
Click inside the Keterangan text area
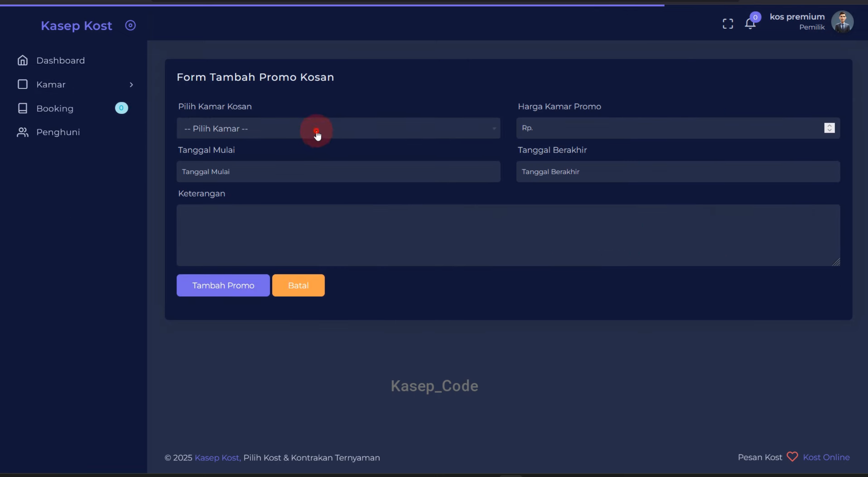(508, 235)
